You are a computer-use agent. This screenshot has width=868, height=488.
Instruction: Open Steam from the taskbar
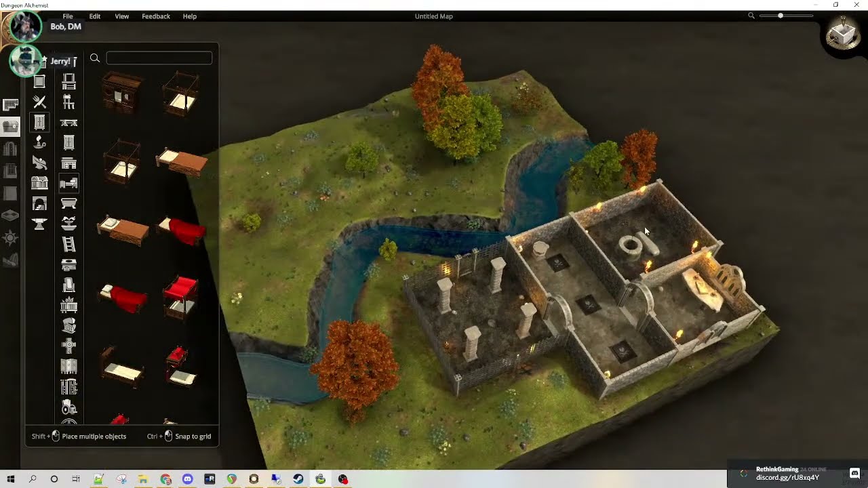(298, 479)
